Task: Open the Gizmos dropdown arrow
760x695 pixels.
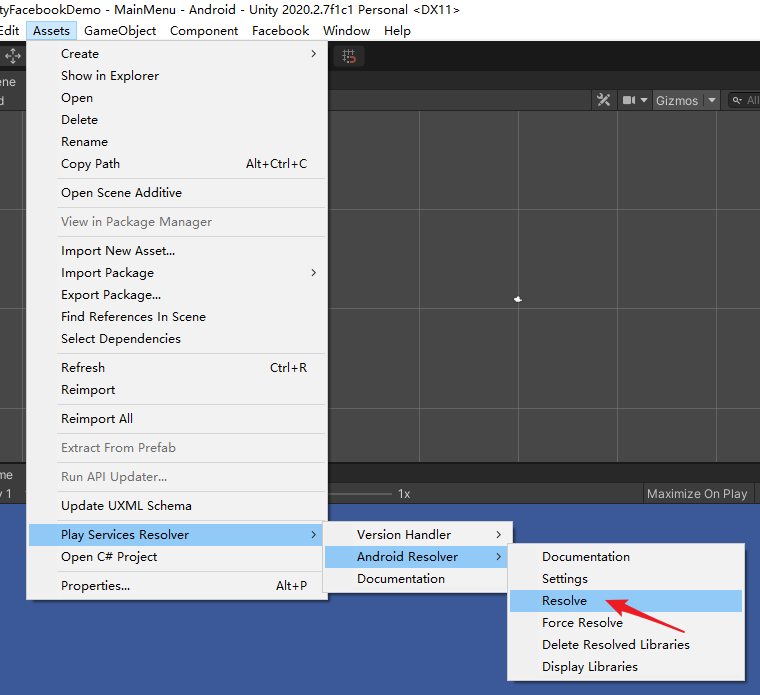Action: coord(712,100)
